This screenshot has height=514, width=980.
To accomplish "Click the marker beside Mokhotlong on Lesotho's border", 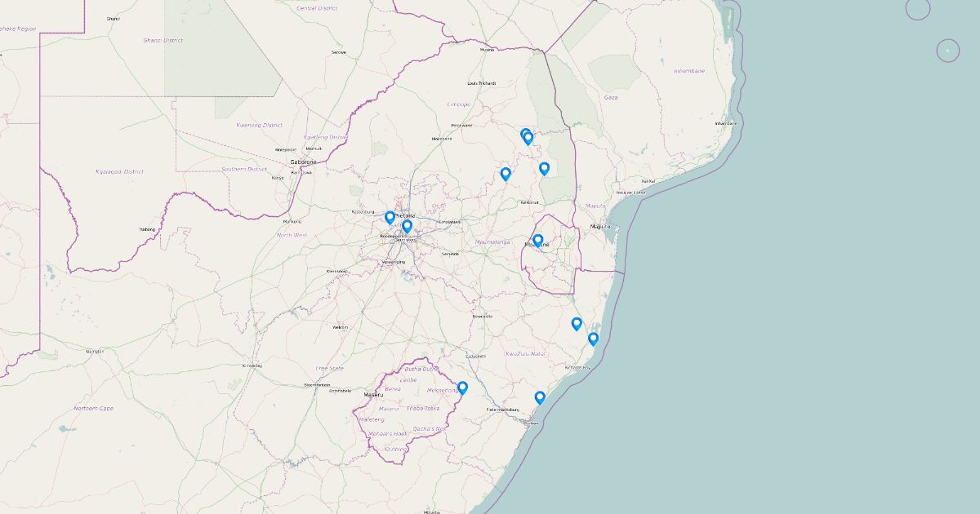I will point(462,388).
